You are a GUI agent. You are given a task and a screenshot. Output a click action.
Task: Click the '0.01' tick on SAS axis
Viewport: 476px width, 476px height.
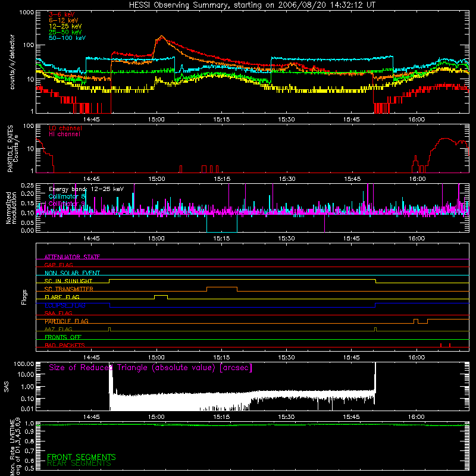click(x=27, y=409)
